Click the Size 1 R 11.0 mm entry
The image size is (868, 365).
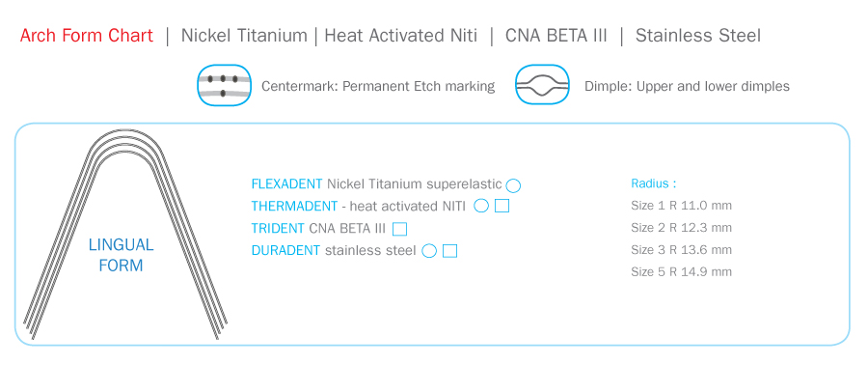[682, 206]
